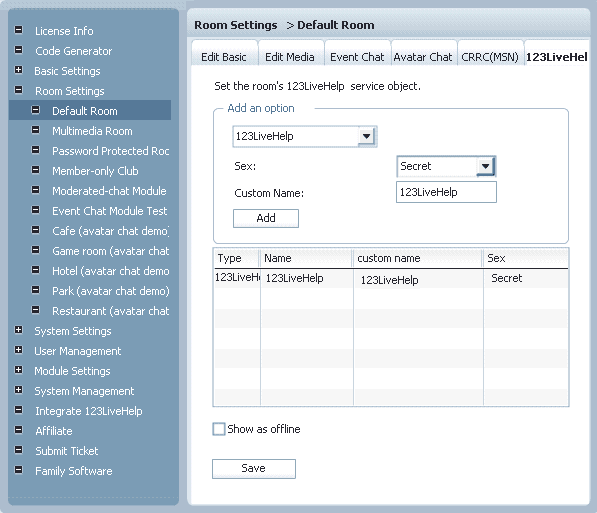This screenshot has width=597, height=513.
Task: Sort by the custom name column header
Action: pyautogui.click(x=418, y=258)
